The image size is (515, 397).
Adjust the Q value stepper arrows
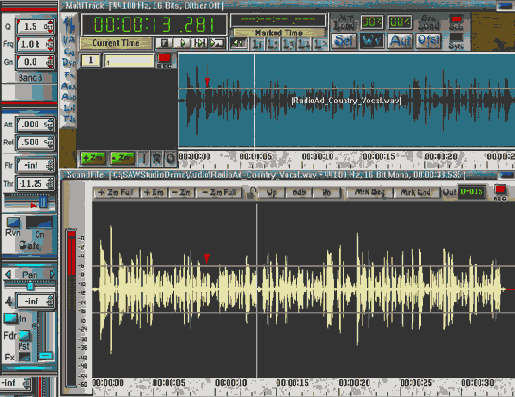tap(50, 26)
